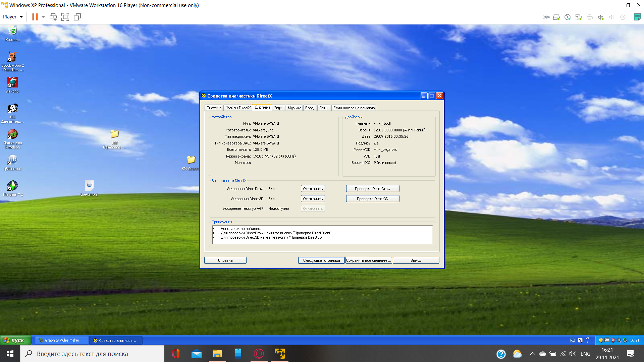This screenshot has width=644, height=362.
Task: Disable DirectDraw acceleration with Отключить button
Action: click(x=313, y=189)
